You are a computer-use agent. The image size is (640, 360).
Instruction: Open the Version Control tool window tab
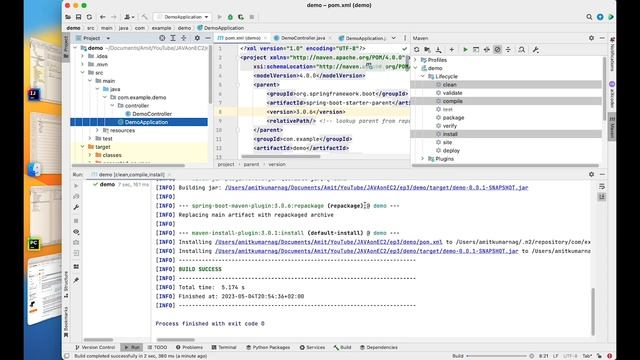click(95, 347)
